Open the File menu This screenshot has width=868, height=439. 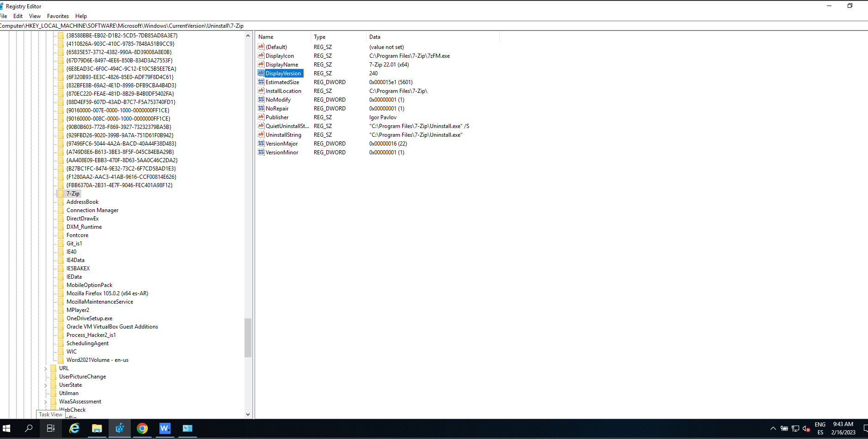(x=4, y=16)
